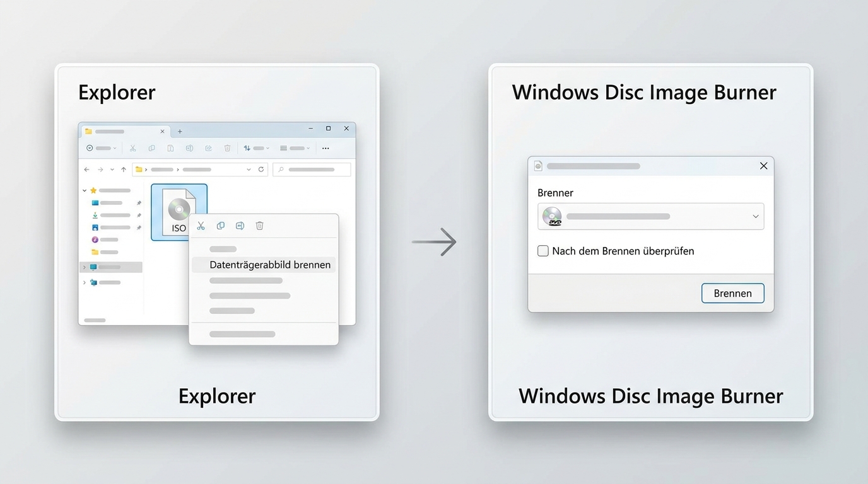Choose Datenträgerabbild brennen from context menu
This screenshot has height=484, width=868.
click(x=264, y=265)
